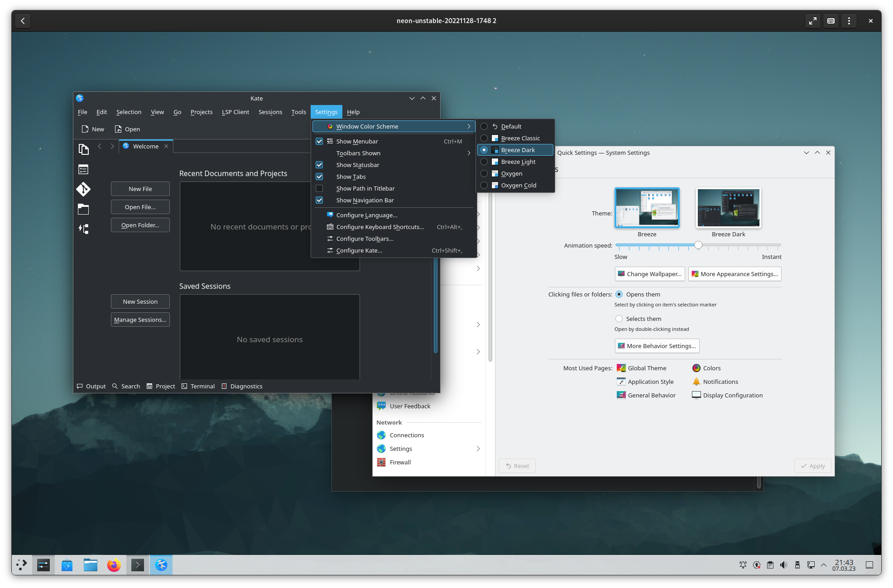
Task: Open the Terminal panel in Kate's bottom bar
Action: (x=198, y=386)
